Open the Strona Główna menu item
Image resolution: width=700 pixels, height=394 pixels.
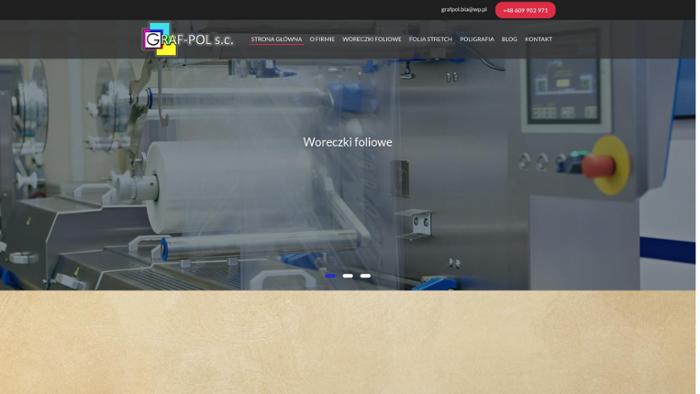pyautogui.click(x=276, y=39)
